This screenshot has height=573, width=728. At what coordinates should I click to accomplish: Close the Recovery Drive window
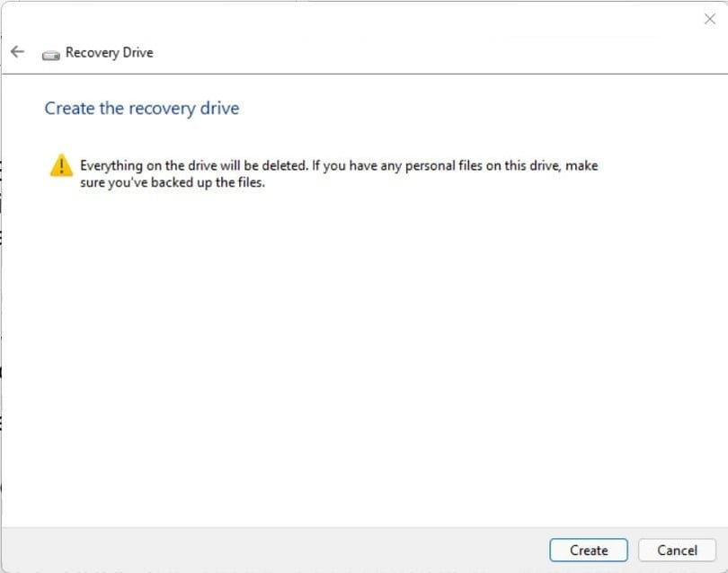709,19
